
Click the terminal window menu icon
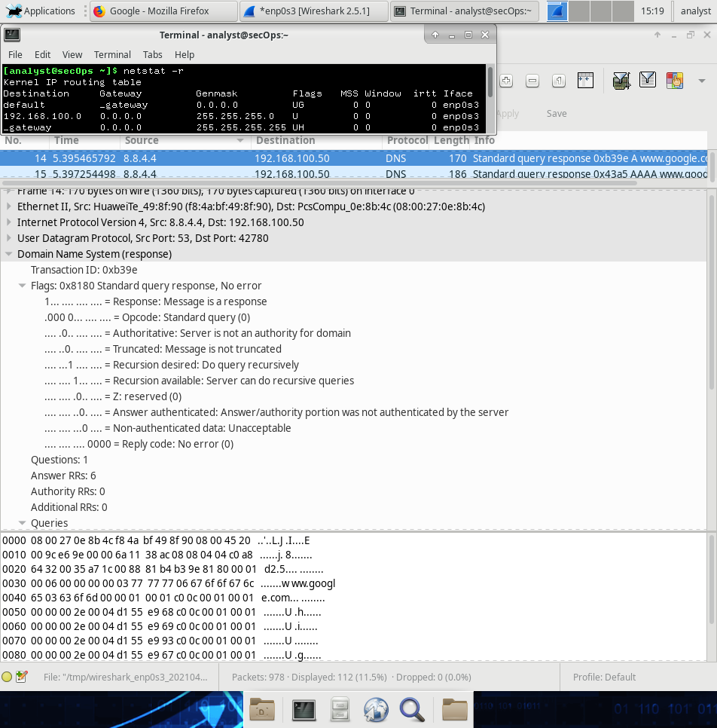point(11,35)
